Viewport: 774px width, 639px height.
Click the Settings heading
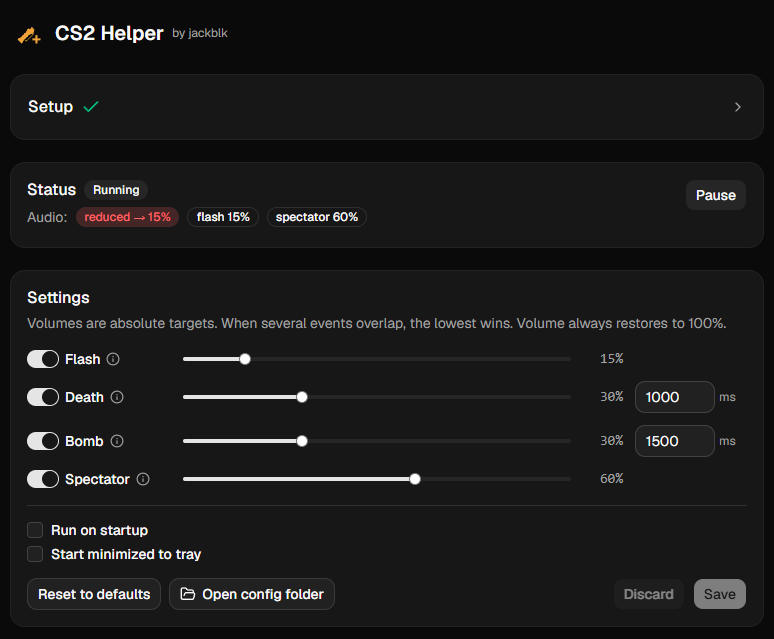pyautogui.click(x=58, y=298)
